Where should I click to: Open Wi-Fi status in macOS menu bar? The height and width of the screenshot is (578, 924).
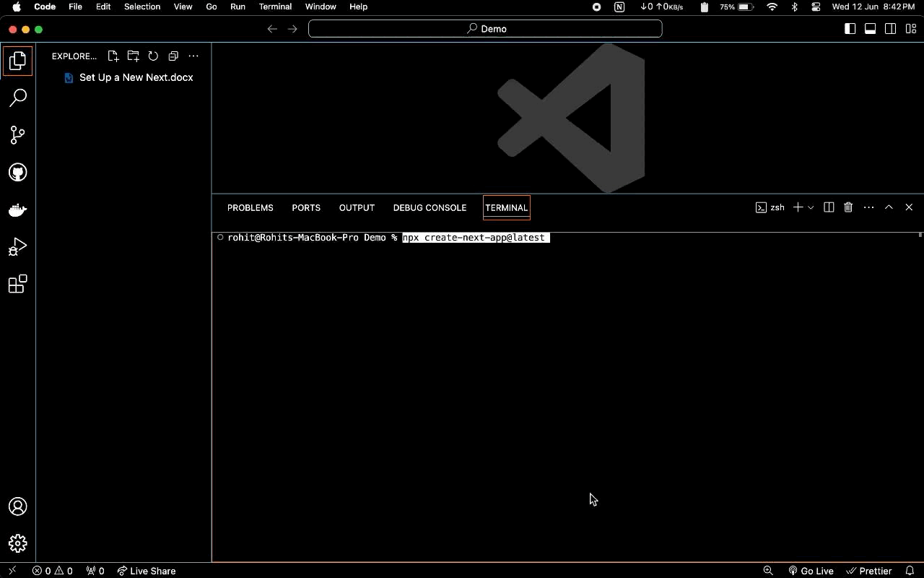click(x=772, y=7)
